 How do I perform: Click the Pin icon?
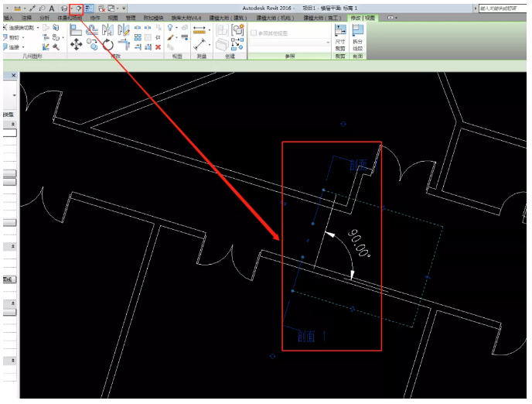(158, 37)
